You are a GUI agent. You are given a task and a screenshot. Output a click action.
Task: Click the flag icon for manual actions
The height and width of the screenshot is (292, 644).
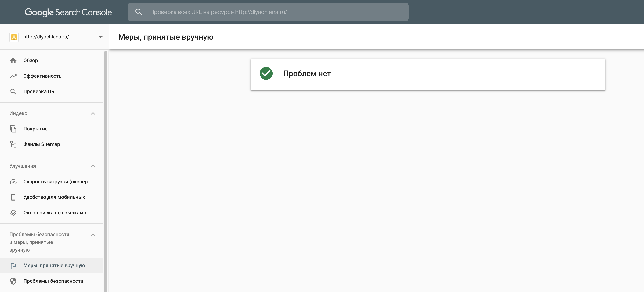click(x=13, y=266)
